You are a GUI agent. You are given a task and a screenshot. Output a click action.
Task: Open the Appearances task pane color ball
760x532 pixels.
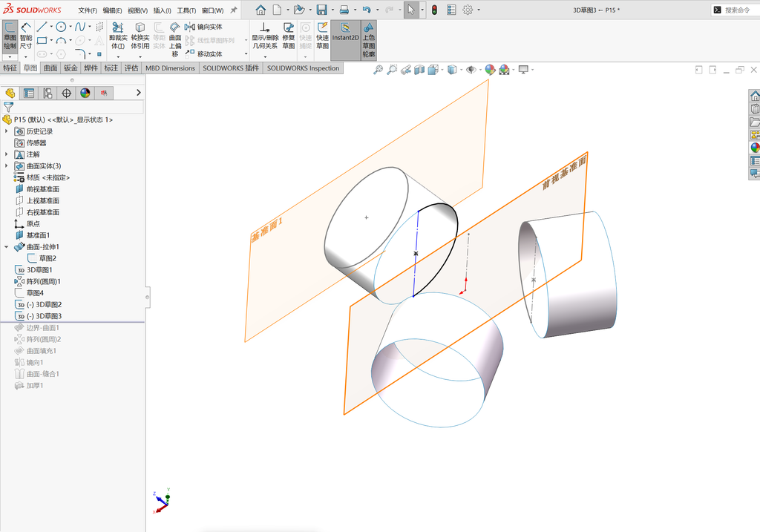(755, 148)
